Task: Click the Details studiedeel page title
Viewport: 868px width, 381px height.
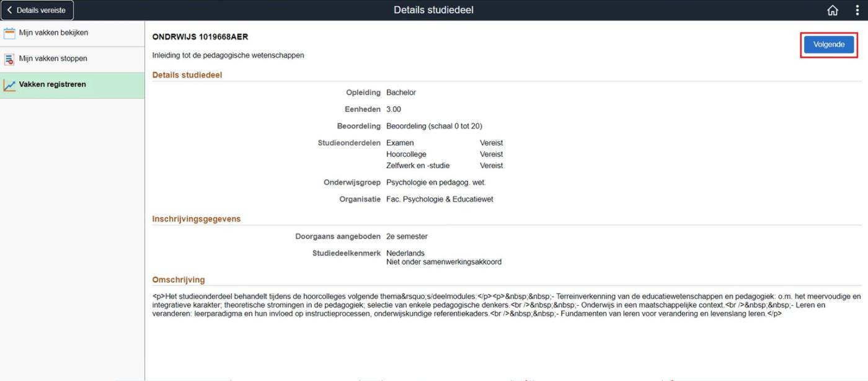Action: tap(434, 9)
